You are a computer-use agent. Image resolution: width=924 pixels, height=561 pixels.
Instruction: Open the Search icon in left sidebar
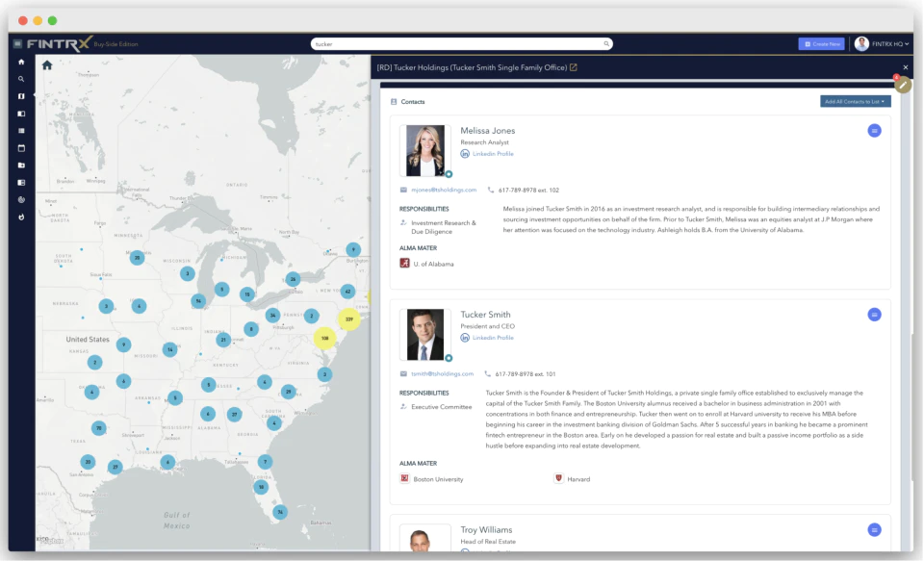tap(21, 79)
